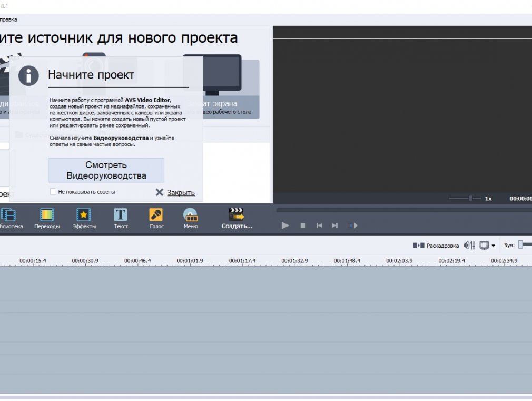Open the media Library (Библиотека) button
Viewport: 532px width, 401px height.
(x=10, y=219)
